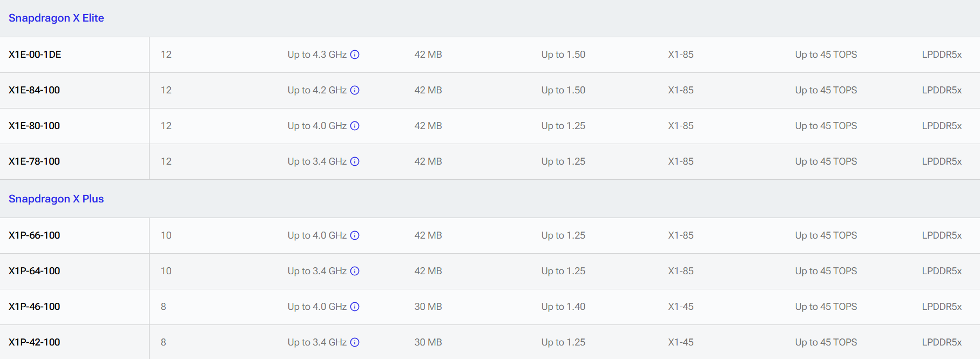Click info icon in X1P-64-100 row
The image size is (980, 359).
[x=355, y=271]
